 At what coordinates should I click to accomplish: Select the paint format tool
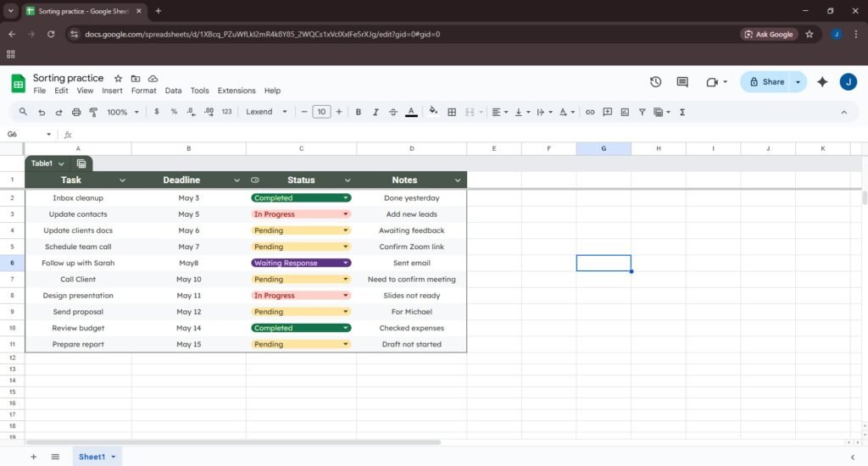click(93, 112)
